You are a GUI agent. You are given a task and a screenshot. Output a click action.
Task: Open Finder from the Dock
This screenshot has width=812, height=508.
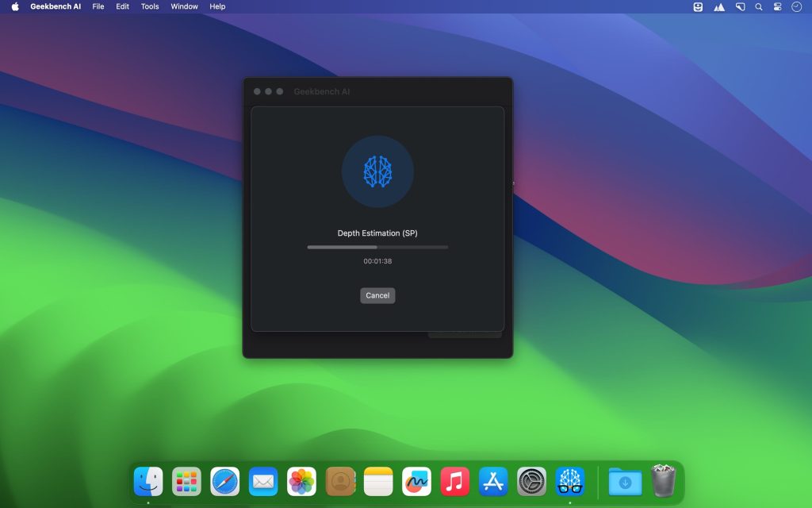pos(148,480)
